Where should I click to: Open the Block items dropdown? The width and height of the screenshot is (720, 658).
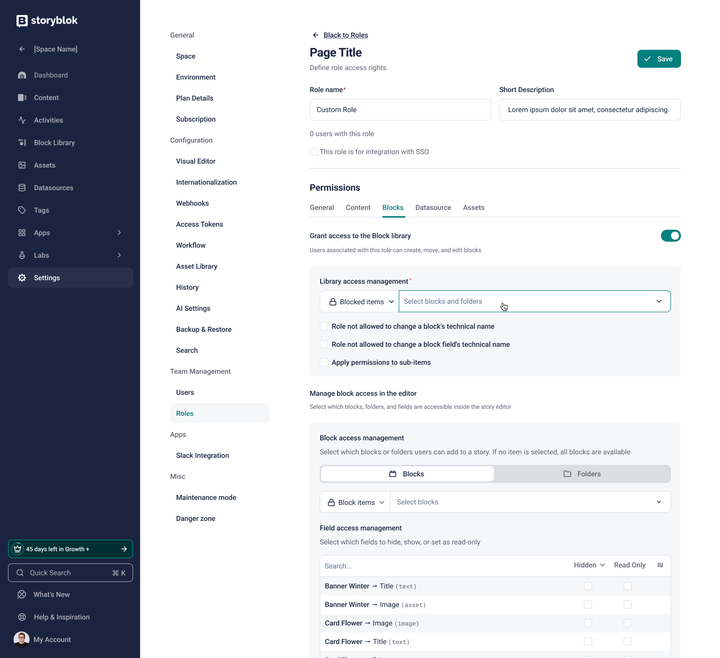click(355, 502)
